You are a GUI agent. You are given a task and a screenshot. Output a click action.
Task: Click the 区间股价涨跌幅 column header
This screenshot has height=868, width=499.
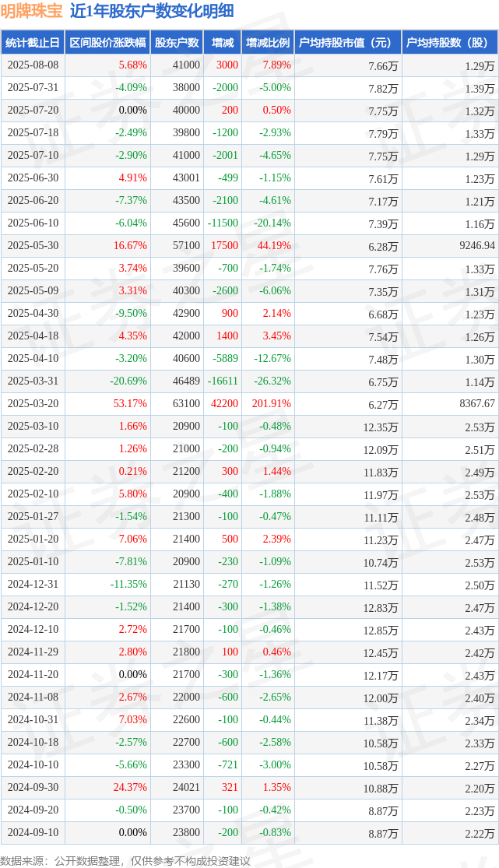click(107, 43)
